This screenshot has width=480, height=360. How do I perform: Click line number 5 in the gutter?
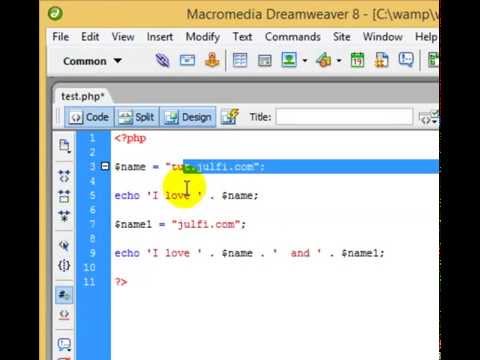pos(92,195)
